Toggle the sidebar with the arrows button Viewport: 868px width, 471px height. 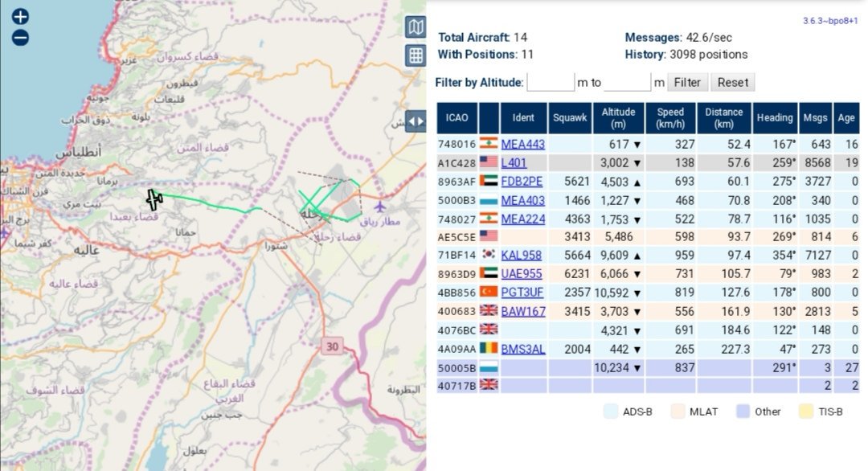(x=416, y=121)
